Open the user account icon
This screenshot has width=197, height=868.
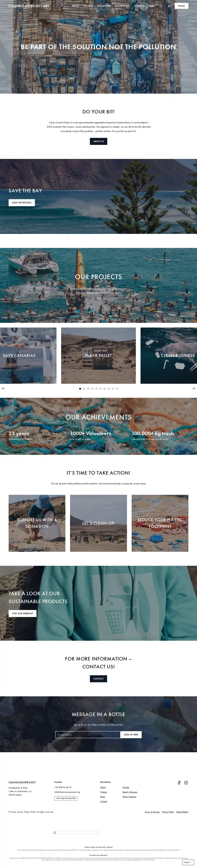(x=161, y=6)
